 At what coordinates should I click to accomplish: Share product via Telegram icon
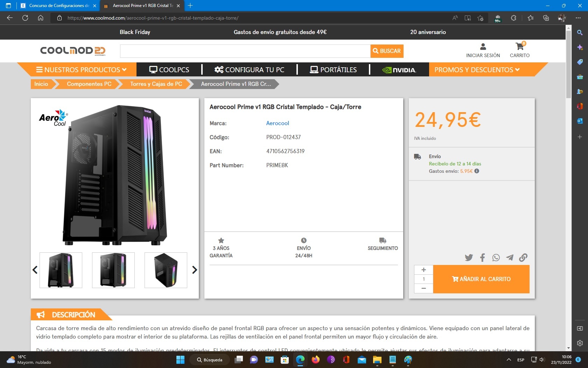click(510, 258)
